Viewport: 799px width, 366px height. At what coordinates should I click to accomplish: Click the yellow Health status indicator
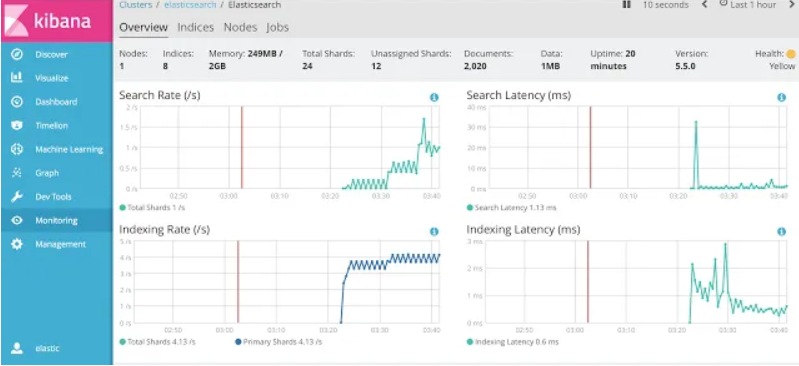click(790, 54)
